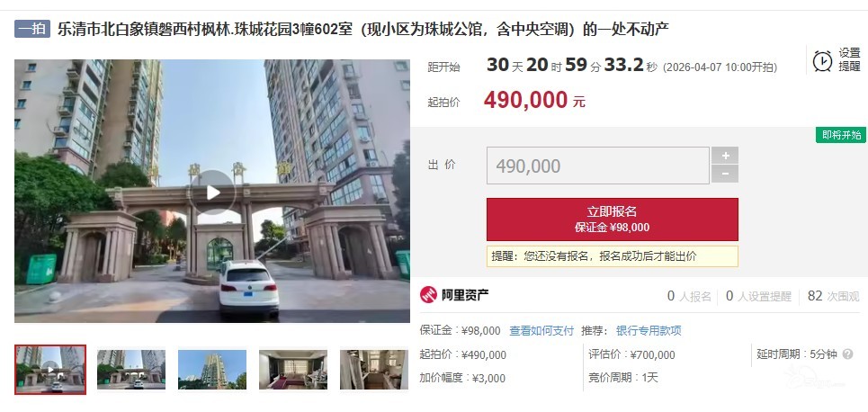
Task: Click the 设置提醒 text label
Action: pyautogui.click(x=850, y=59)
